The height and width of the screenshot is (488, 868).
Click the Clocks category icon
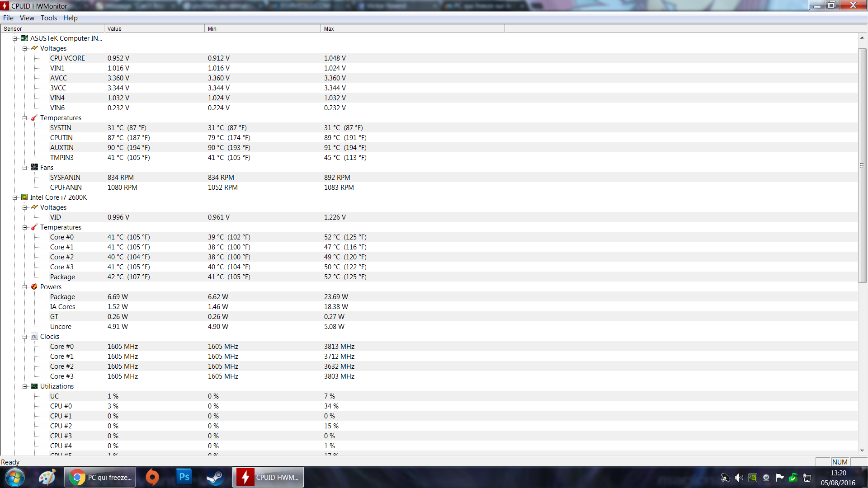(34, 337)
